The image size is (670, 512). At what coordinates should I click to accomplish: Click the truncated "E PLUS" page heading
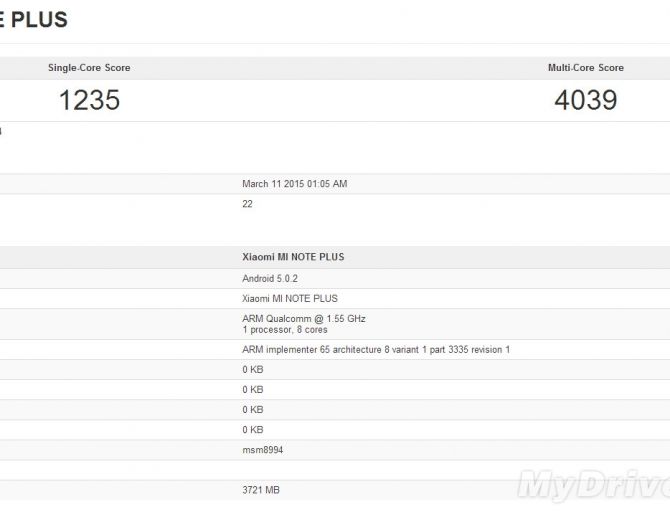pos(34,20)
